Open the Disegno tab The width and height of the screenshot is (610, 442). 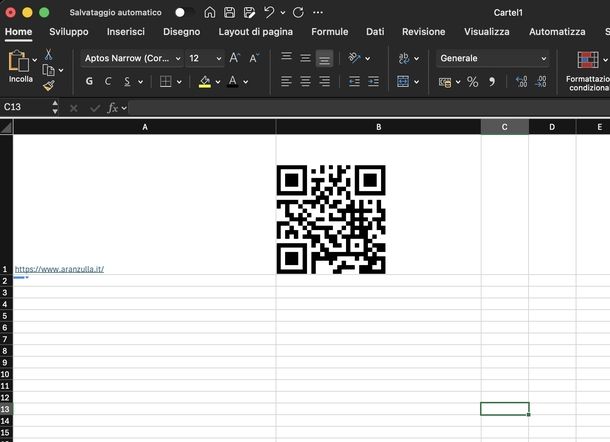(182, 32)
